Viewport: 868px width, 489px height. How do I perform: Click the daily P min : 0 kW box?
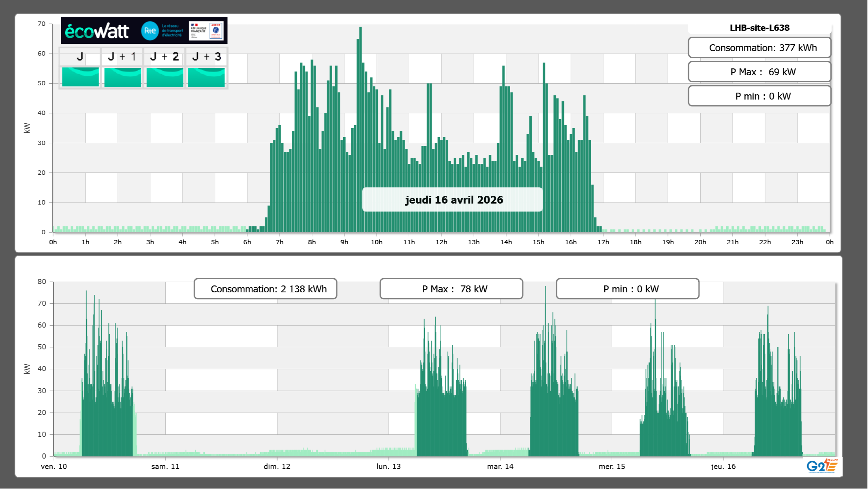(759, 96)
